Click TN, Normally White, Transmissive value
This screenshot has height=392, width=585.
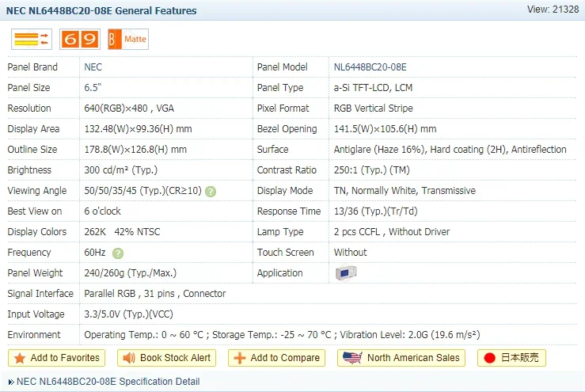click(405, 191)
